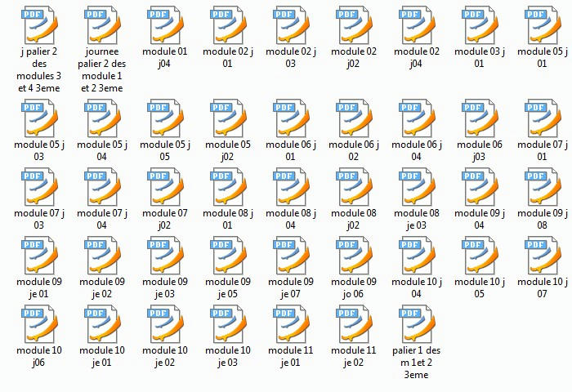Click the 'module 05 j 05' PDF icon

(x=164, y=118)
